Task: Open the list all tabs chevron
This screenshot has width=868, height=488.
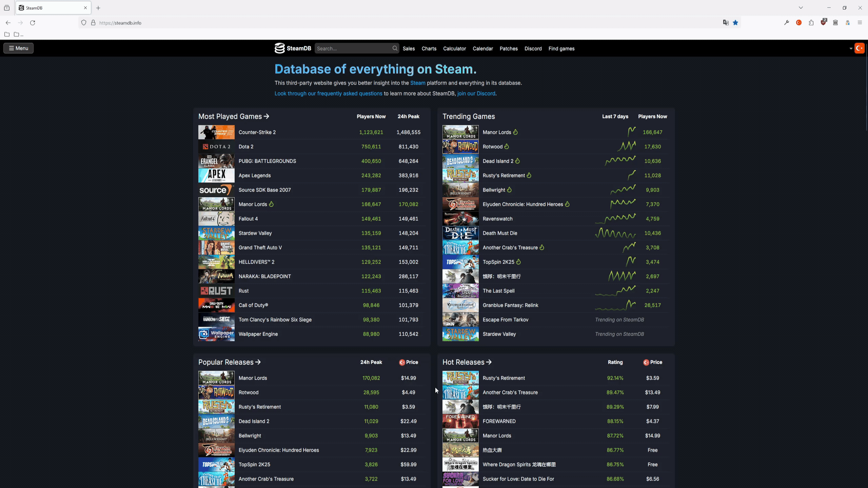Action: [801, 8]
